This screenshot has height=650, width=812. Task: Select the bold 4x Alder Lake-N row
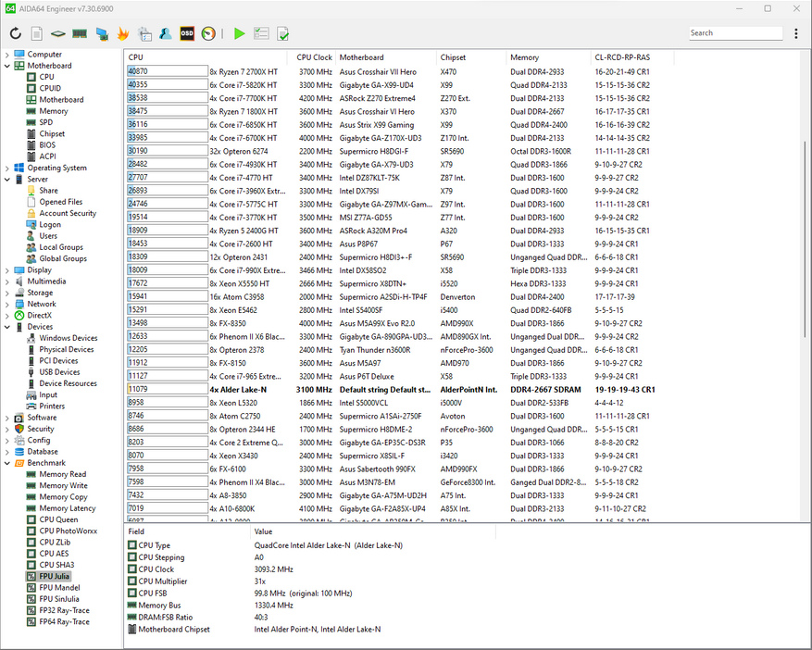coord(399,390)
